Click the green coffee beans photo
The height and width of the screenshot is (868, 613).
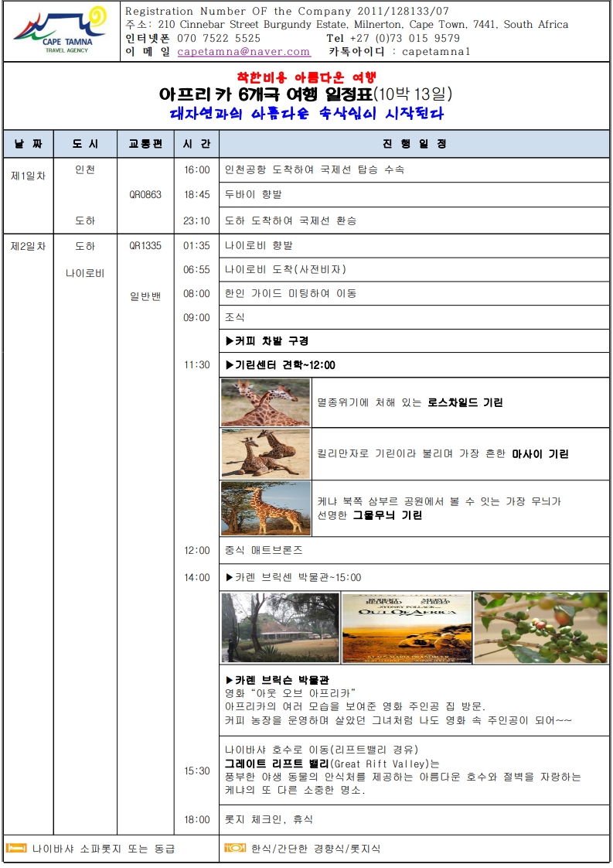540,628
